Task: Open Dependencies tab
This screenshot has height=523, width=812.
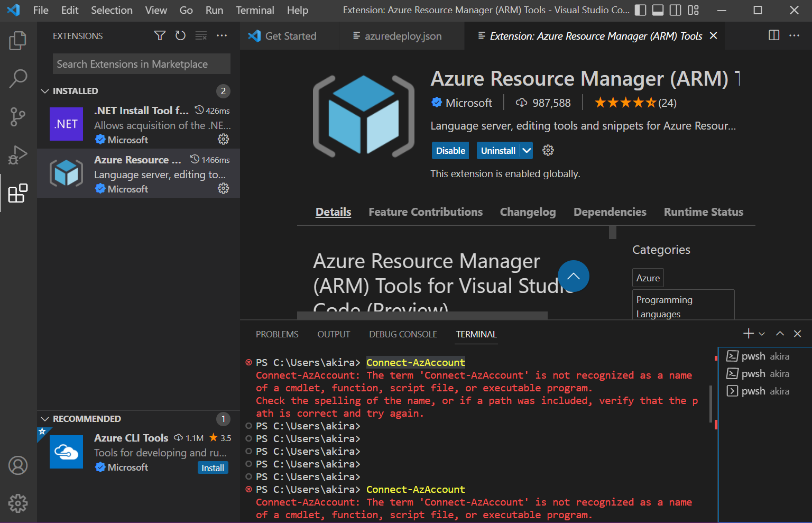Action: point(610,212)
